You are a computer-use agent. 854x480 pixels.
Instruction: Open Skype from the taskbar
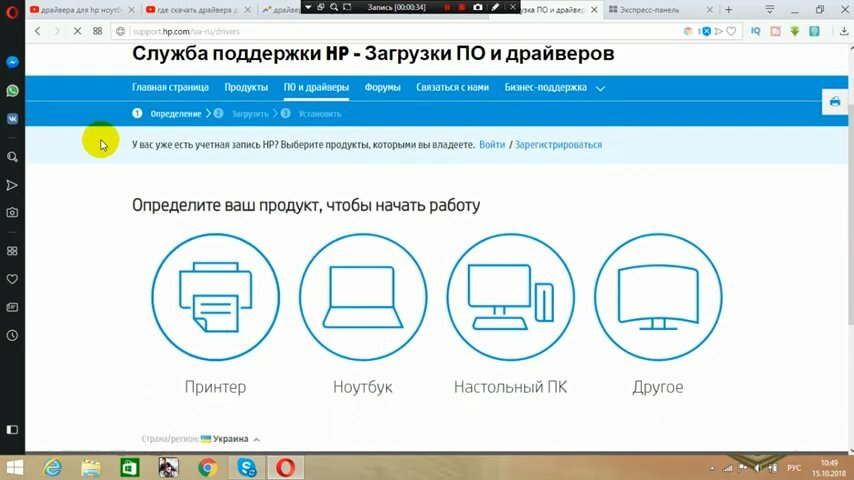click(x=246, y=467)
